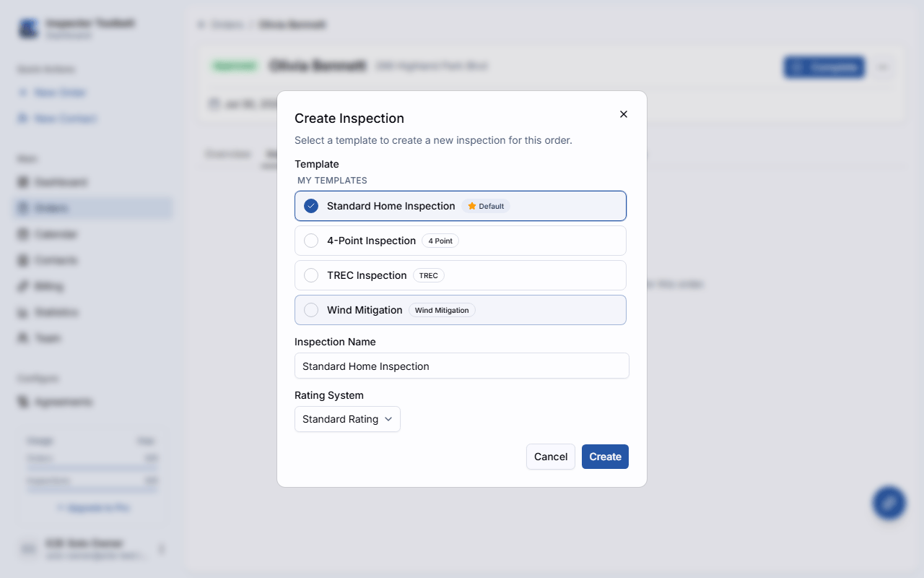Click the Default star badge
The height and width of the screenshot is (578, 924).
(486, 206)
